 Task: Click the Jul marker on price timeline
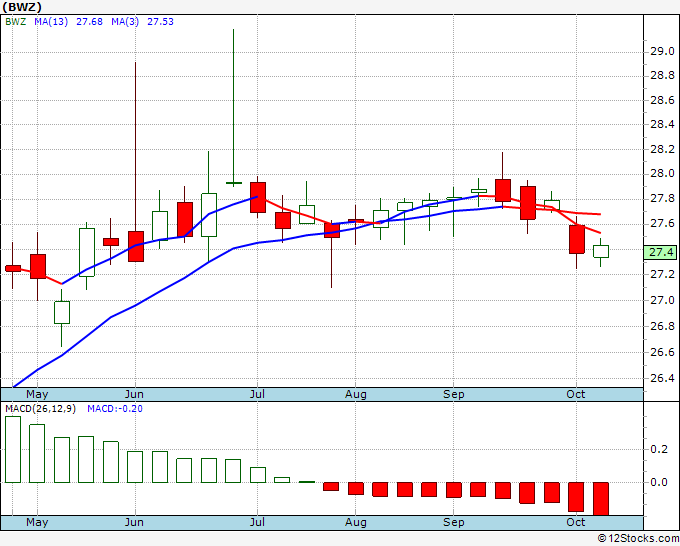click(257, 394)
